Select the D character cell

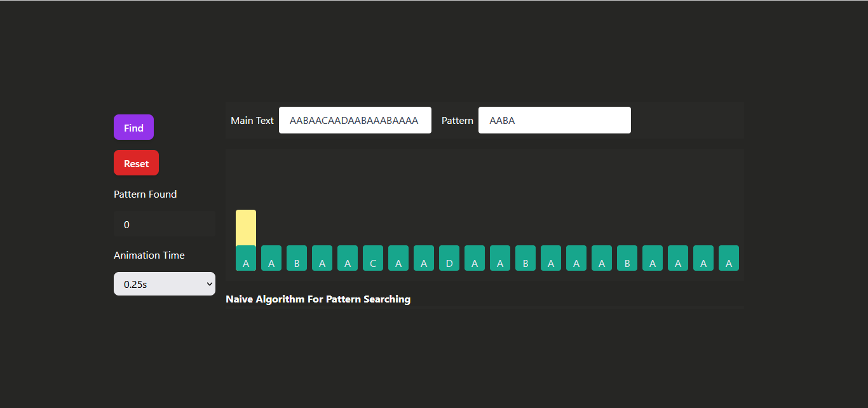tap(449, 258)
